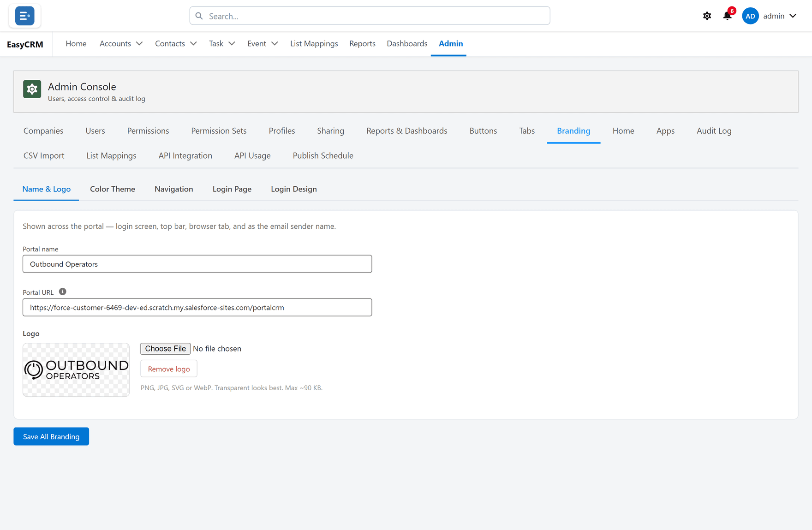Switch to the Navigation sub-tab

173,189
